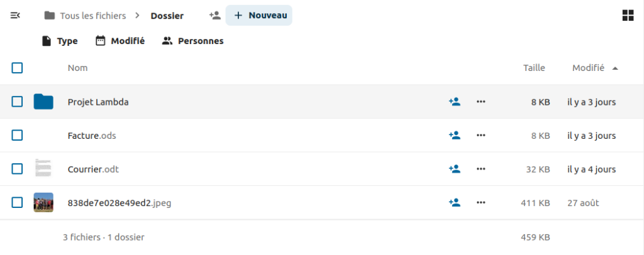This screenshot has width=644, height=255.
Task: Share the Facture.ods file
Action: [x=454, y=135]
